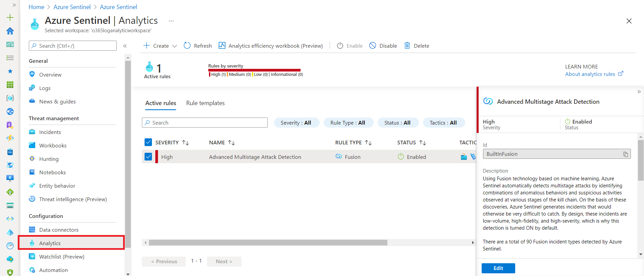Viewport: 644px width, 276px height.
Task: Go to Azure portal home icon
Action: [10, 31]
